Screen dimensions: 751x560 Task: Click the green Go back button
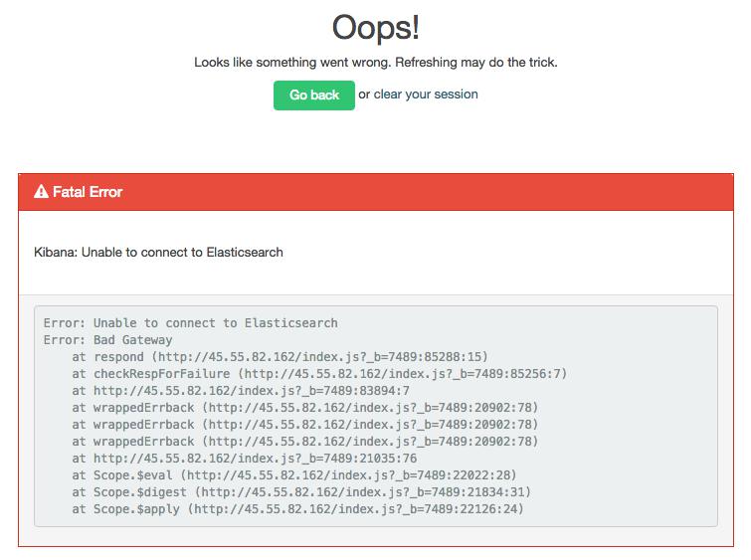pyautogui.click(x=313, y=95)
